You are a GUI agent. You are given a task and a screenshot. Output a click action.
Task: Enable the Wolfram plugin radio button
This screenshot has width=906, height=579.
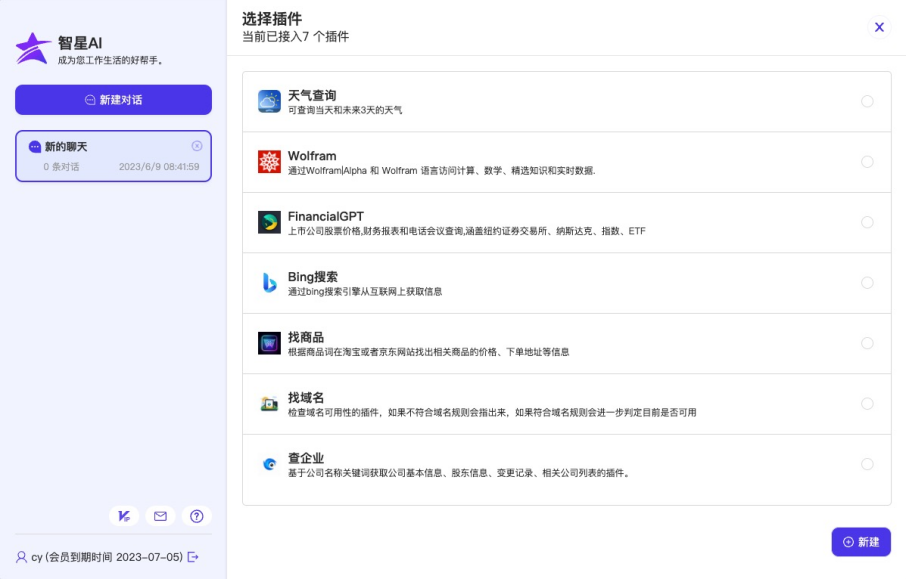(x=867, y=162)
